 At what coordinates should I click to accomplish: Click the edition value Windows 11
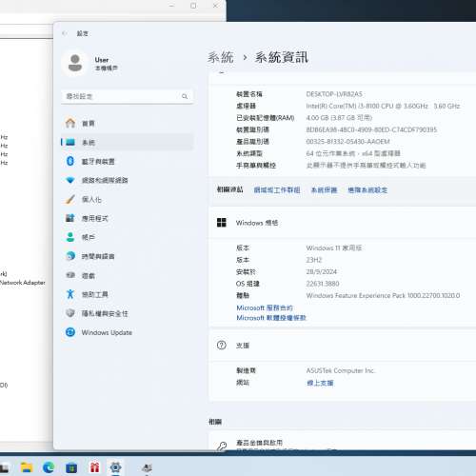tap(334, 248)
